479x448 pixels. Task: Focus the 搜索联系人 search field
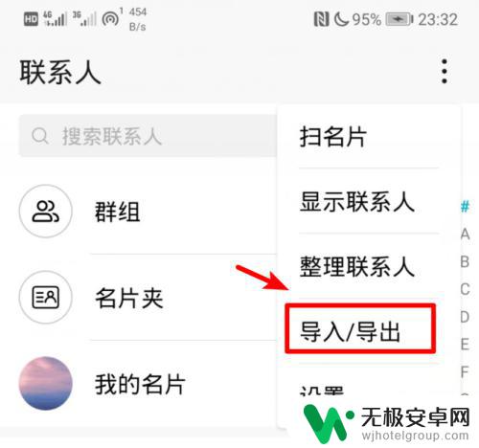tap(148, 136)
